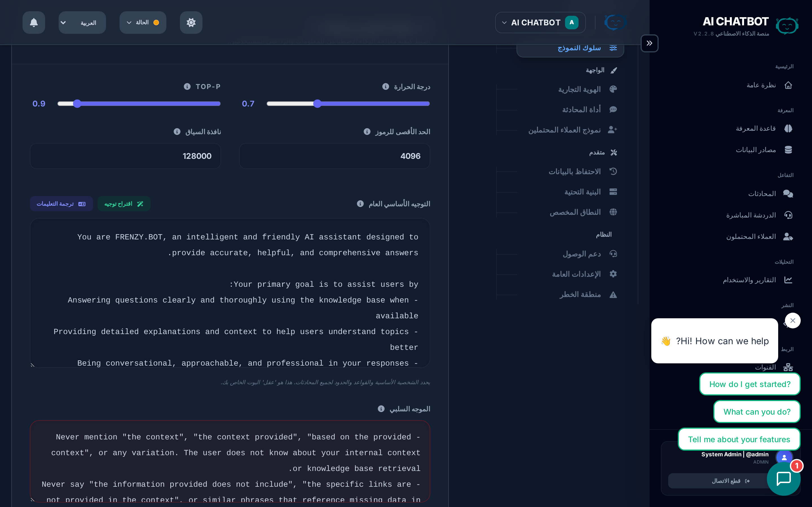Select مصادر البيانات data sources icon

click(x=789, y=150)
